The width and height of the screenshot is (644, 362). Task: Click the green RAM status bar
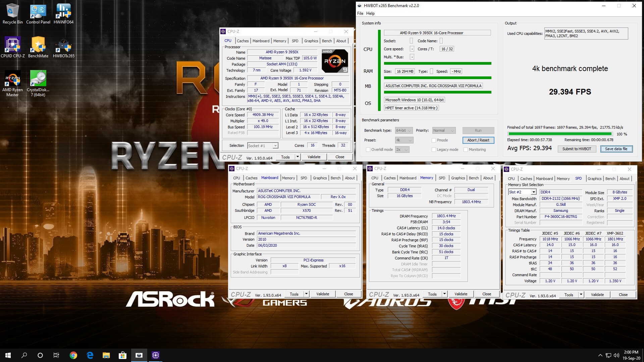(437, 78)
